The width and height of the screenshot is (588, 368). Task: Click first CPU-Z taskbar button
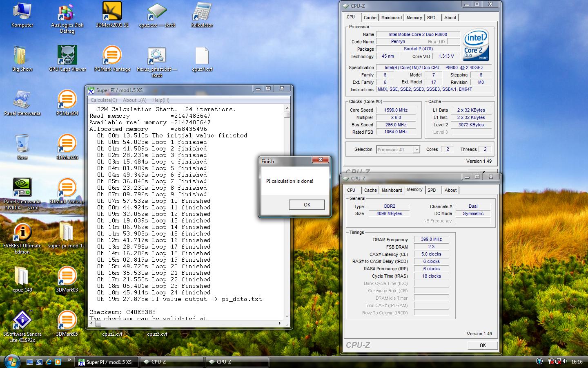171,362
